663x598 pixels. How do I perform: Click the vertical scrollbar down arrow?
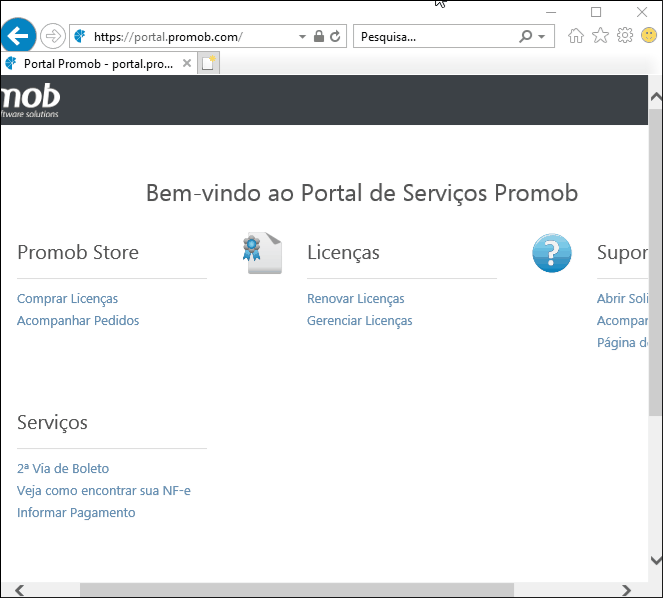click(656, 561)
